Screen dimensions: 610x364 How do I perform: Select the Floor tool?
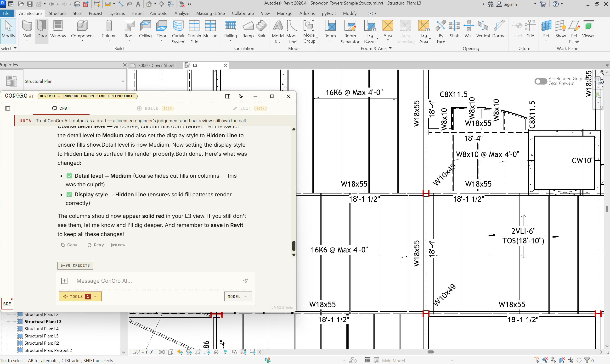pyautogui.click(x=161, y=30)
